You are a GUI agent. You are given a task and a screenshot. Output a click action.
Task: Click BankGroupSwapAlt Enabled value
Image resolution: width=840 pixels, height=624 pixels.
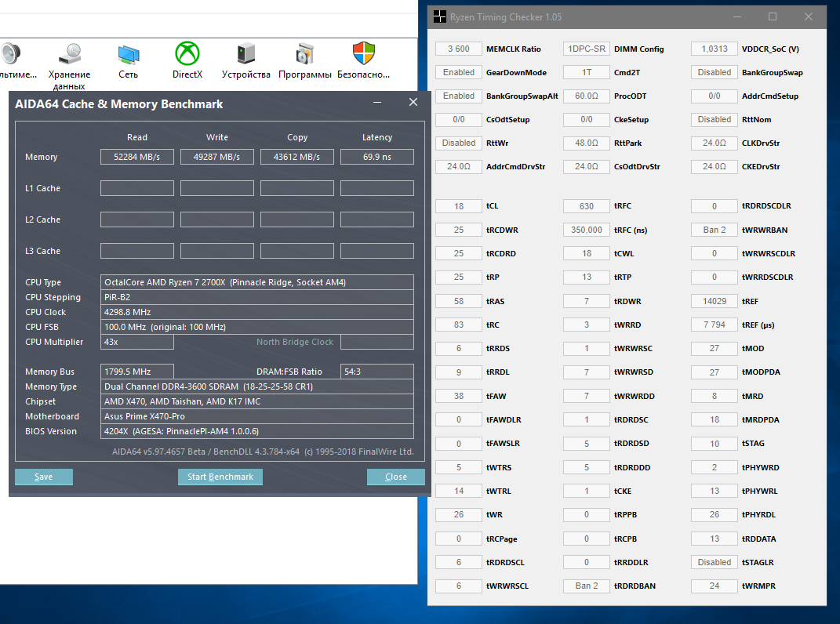[459, 96]
